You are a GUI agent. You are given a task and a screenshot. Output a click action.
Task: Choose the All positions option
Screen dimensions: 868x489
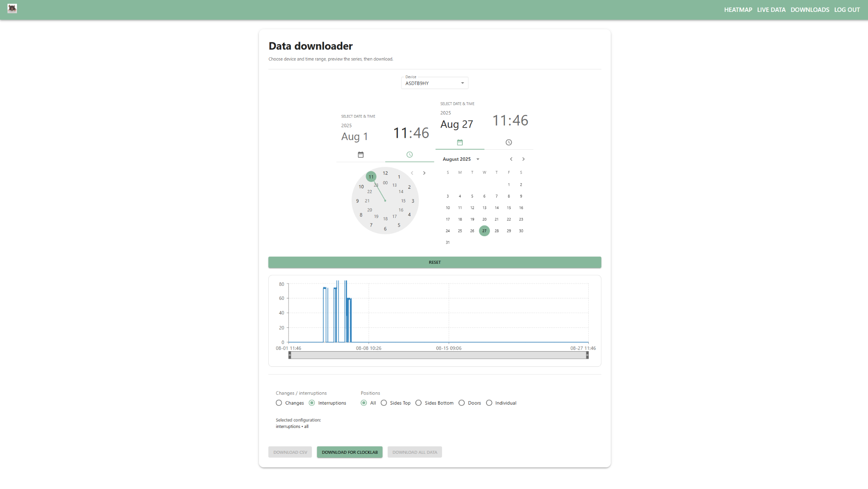point(364,403)
